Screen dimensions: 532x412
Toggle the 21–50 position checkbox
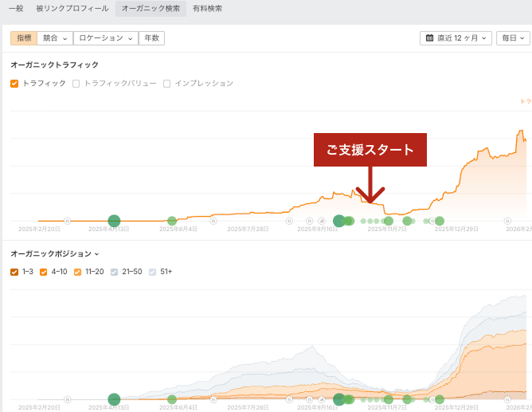[115, 272]
